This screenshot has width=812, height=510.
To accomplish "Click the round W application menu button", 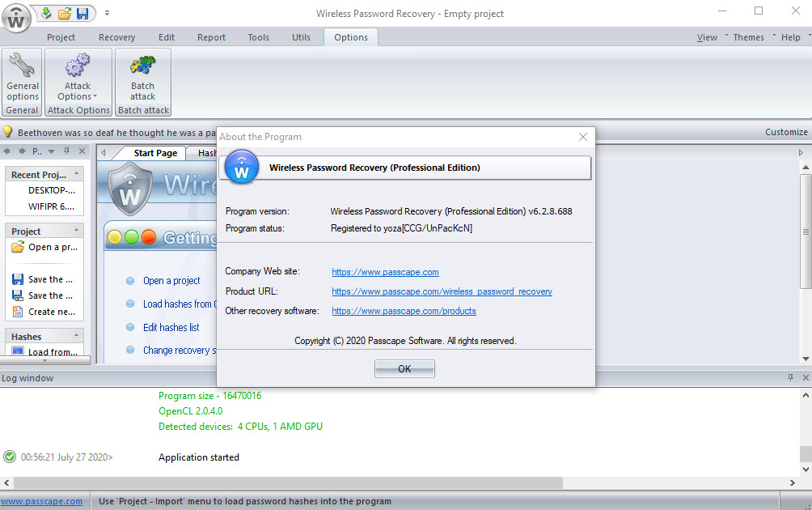I will pyautogui.click(x=16, y=18).
